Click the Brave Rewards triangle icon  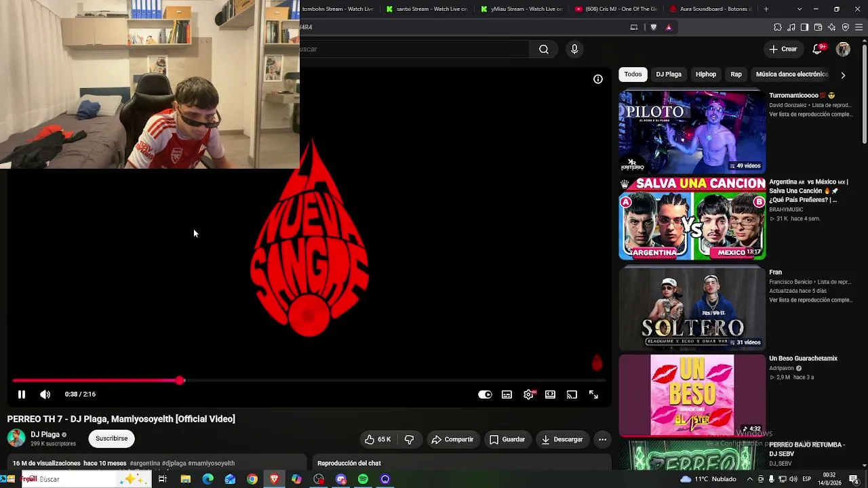pyautogui.click(x=669, y=27)
